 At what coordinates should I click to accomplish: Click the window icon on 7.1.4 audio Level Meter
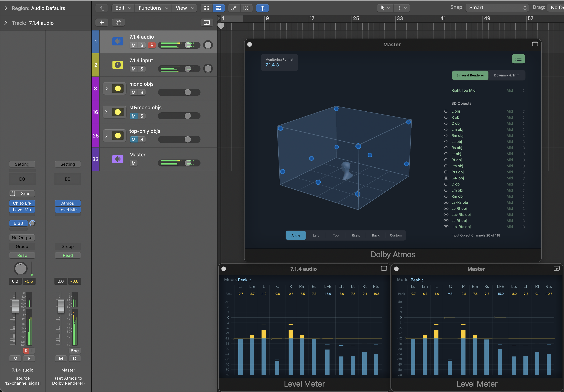click(384, 268)
